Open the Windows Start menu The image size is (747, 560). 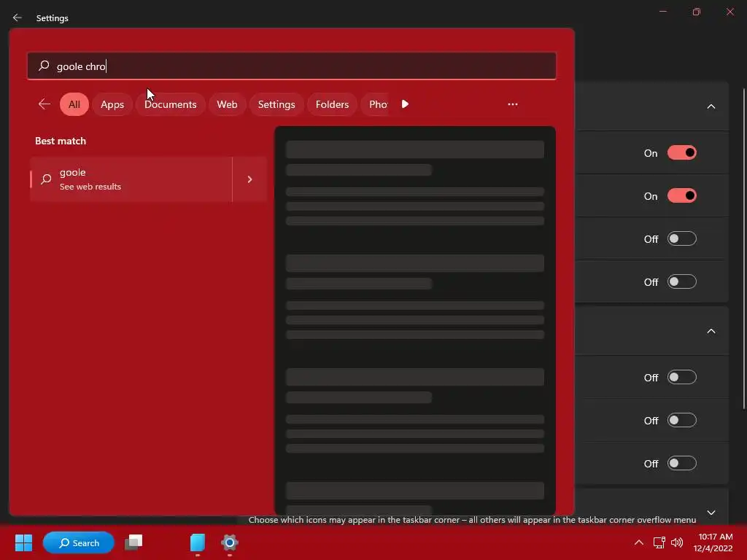coord(23,542)
